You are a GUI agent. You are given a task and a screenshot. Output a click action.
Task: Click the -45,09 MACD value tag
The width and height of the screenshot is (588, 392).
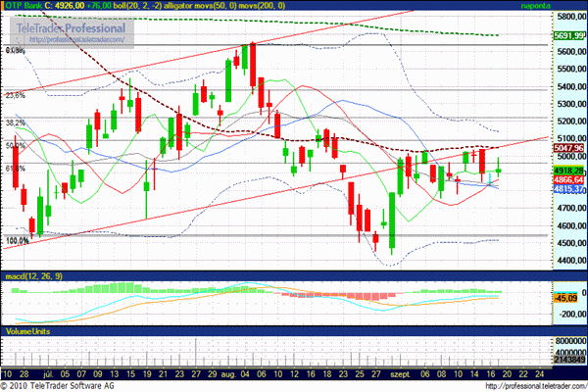[x=568, y=297]
